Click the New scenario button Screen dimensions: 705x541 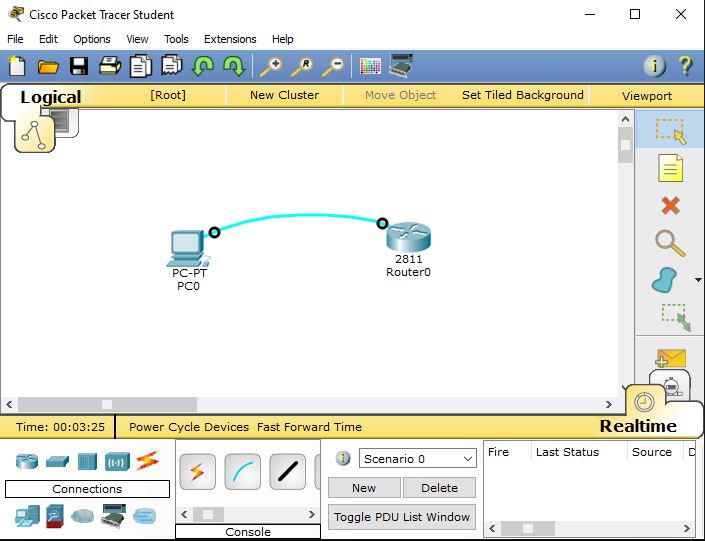click(364, 487)
